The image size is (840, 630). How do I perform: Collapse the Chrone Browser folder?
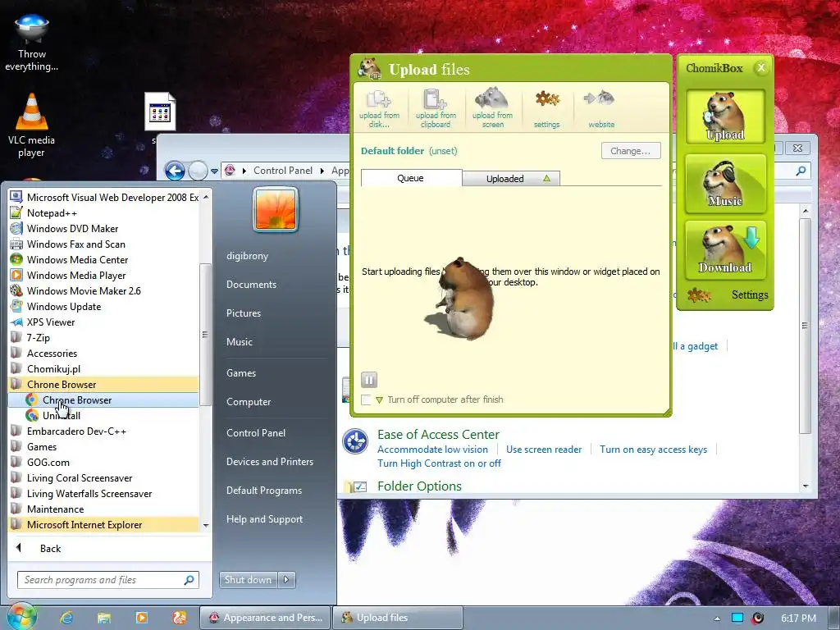(103, 385)
